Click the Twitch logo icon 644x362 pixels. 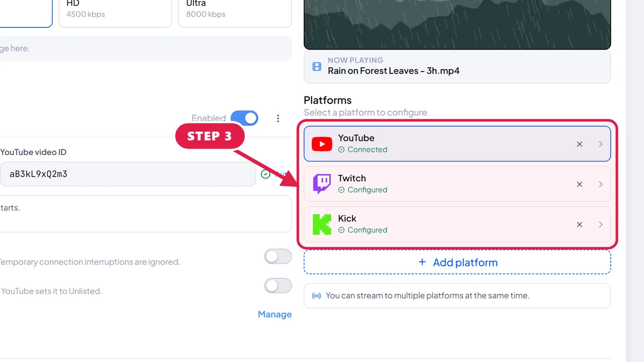[x=322, y=184]
